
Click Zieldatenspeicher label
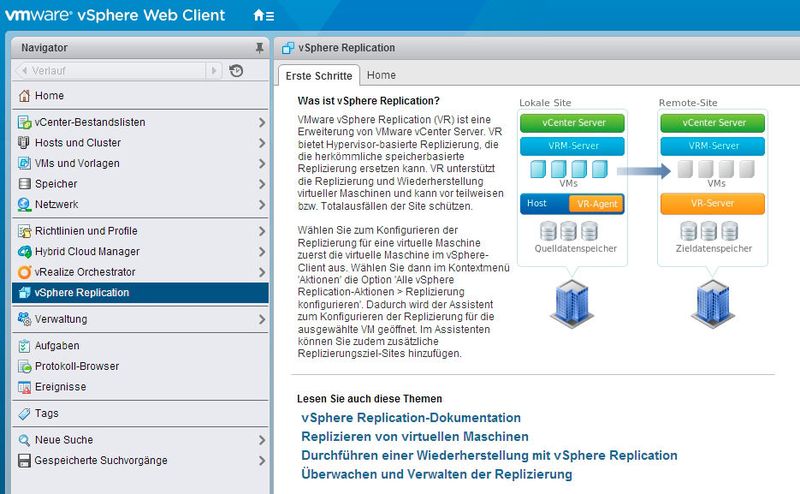coord(713,249)
